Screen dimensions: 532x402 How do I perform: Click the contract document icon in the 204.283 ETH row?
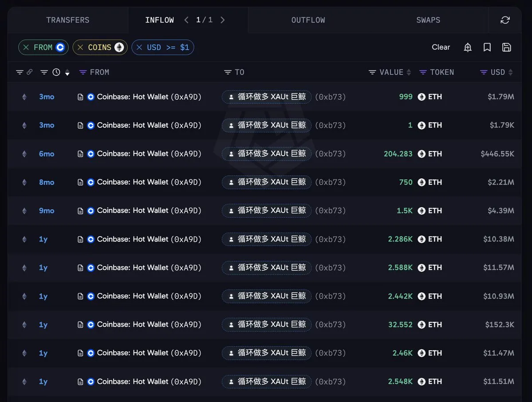click(80, 154)
